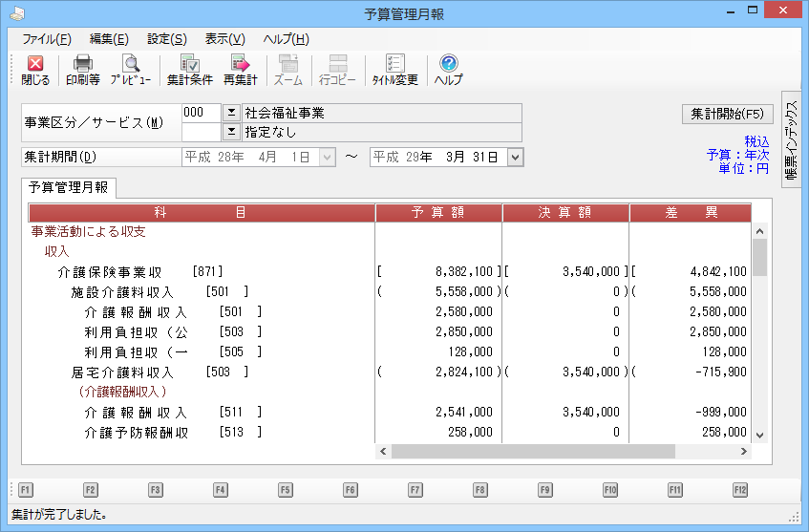Screen dimensions: 809x532
Task: Open the 帳票インデックス side panel tab
Action: point(791,139)
